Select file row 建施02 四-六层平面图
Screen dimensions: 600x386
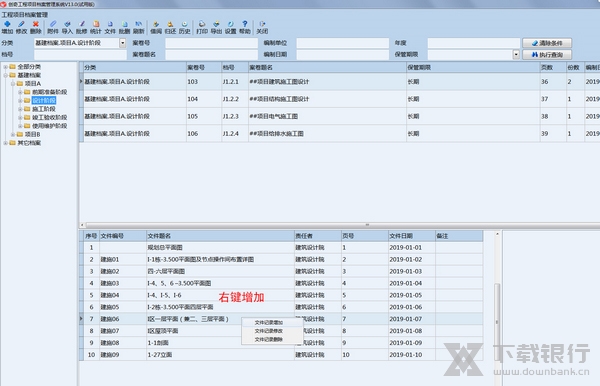click(281, 271)
